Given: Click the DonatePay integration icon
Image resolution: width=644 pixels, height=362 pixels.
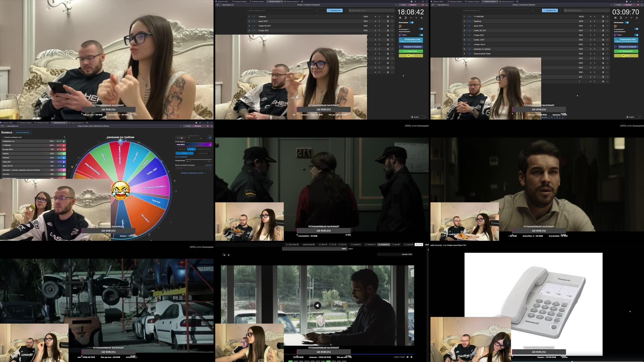Looking at the screenshot, I should pos(400,26).
